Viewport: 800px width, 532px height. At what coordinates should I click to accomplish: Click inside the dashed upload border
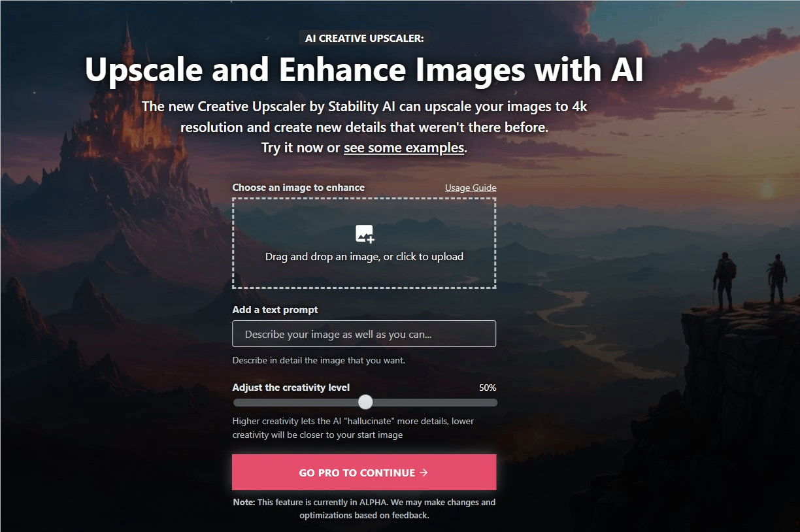click(364, 274)
